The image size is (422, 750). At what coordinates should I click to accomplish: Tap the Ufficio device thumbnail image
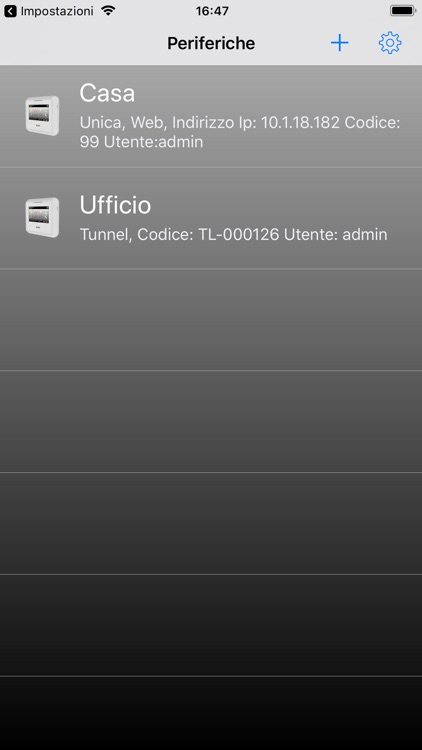click(x=43, y=218)
